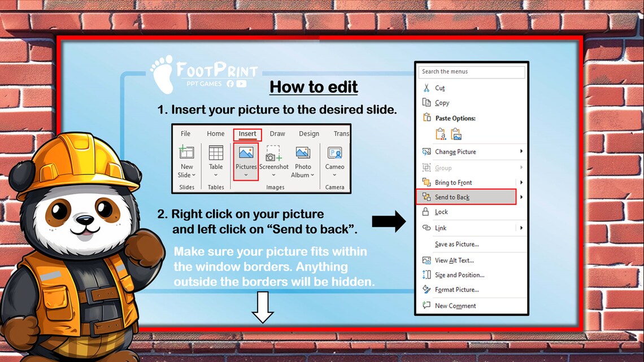Switch to the Insert ribbon tab
The width and height of the screenshot is (644, 362).
(x=247, y=133)
